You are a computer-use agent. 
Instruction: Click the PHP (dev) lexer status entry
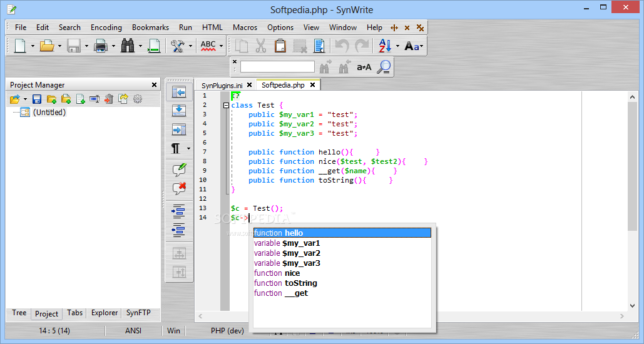227,331
